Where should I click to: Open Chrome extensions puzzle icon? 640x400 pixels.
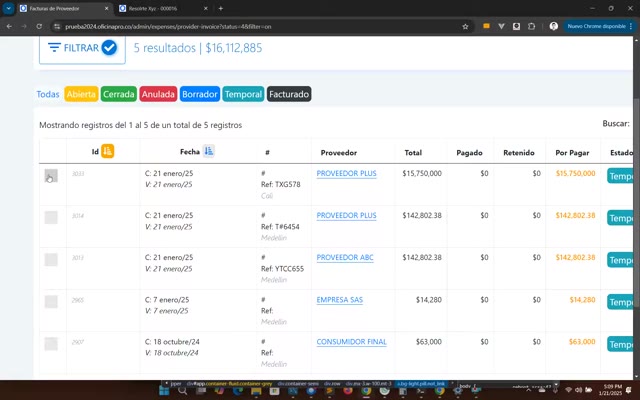tap(531, 26)
